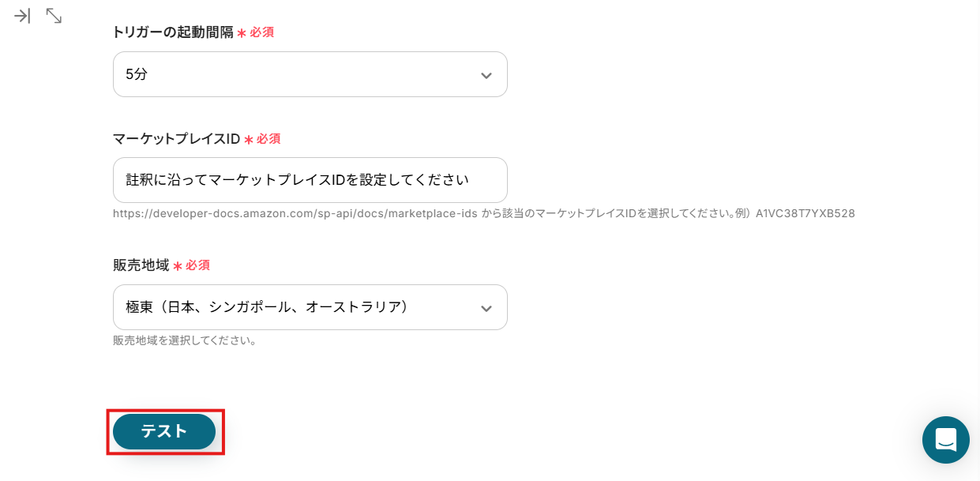Click chevron arrow in the 販売地域 dropdown
Image resolution: width=980 pixels, height=481 pixels.
486,308
